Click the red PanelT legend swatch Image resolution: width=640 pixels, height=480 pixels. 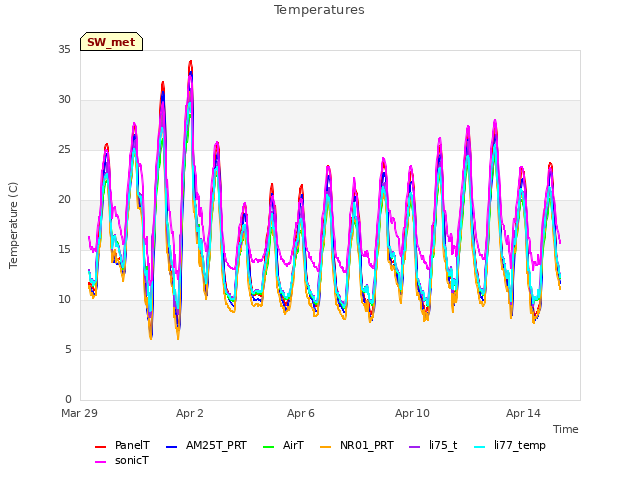click(x=100, y=447)
